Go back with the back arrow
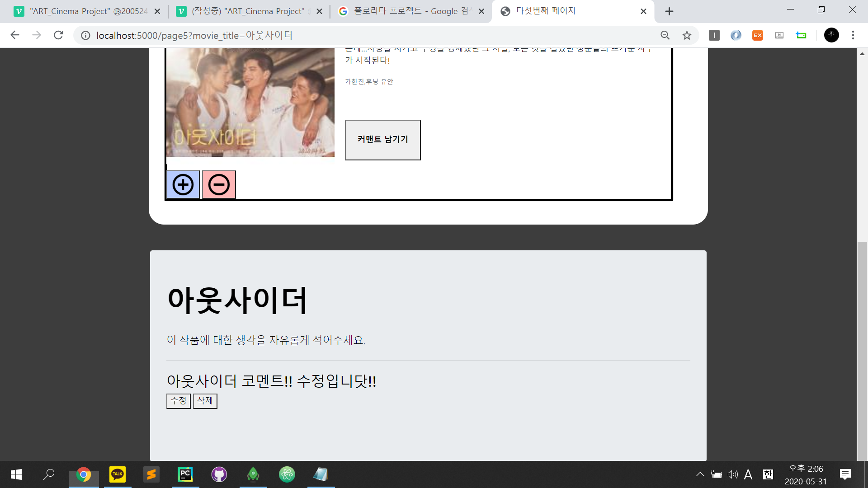This screenshot has width=868, height=488. click(15, 35)
